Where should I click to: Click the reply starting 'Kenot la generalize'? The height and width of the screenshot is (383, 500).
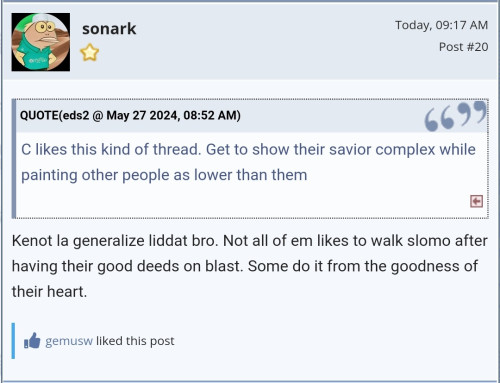249,266
